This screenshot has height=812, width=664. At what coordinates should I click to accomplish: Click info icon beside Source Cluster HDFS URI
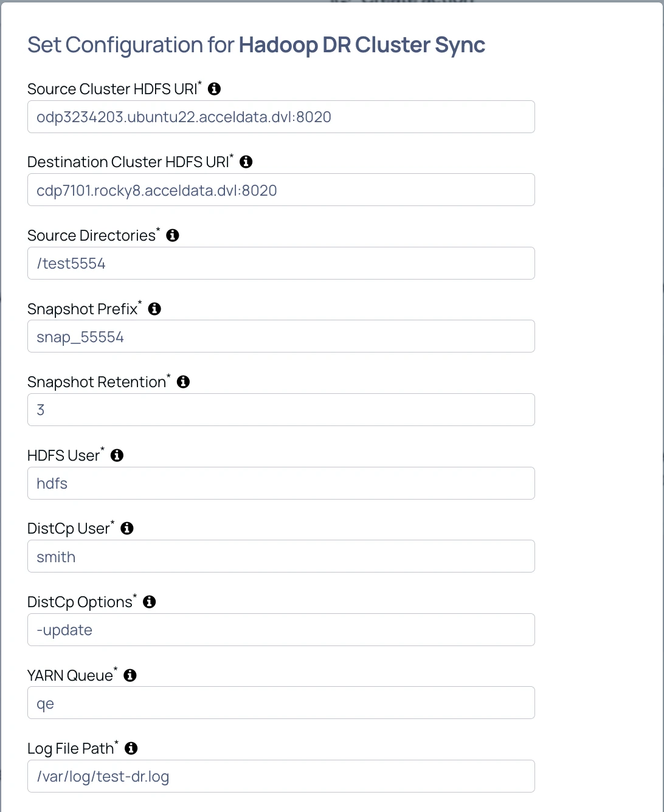click(214, 89)
